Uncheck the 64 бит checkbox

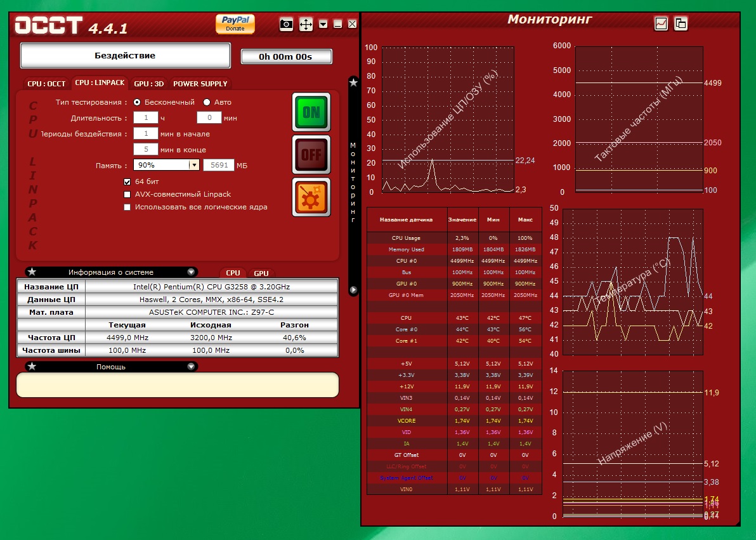(x=127, y=182)
